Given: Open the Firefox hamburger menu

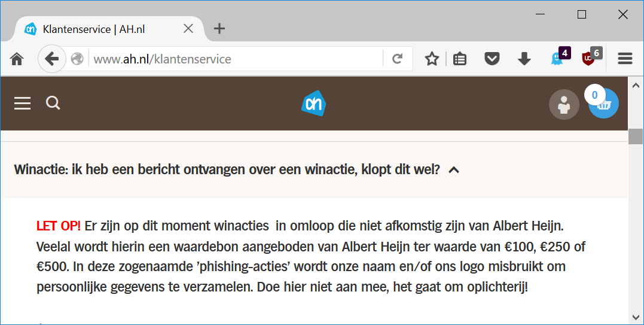Looking at the screenshot, I should (625, 59).
